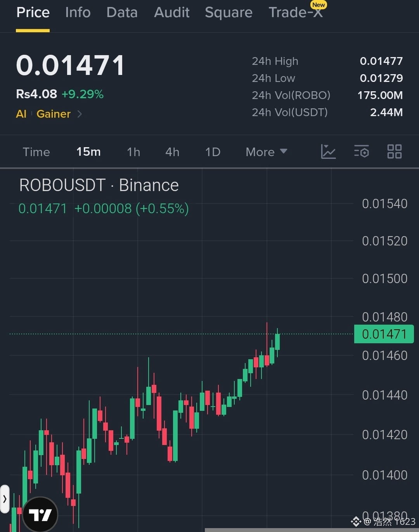Screen dimensions: 419x532
Task: Click the green 0.01471 price label on axis
Action: [x=384, y=334]
